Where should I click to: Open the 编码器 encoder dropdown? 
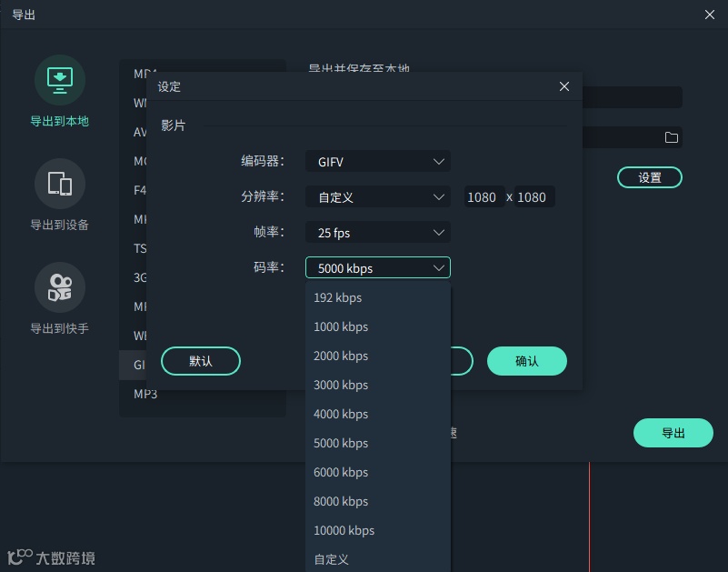(377, 161)
